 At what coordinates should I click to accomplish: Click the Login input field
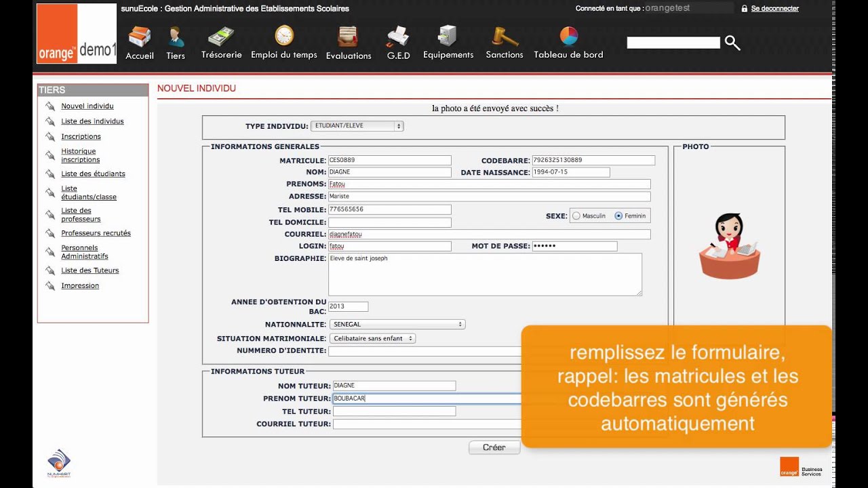pos(389,247)
